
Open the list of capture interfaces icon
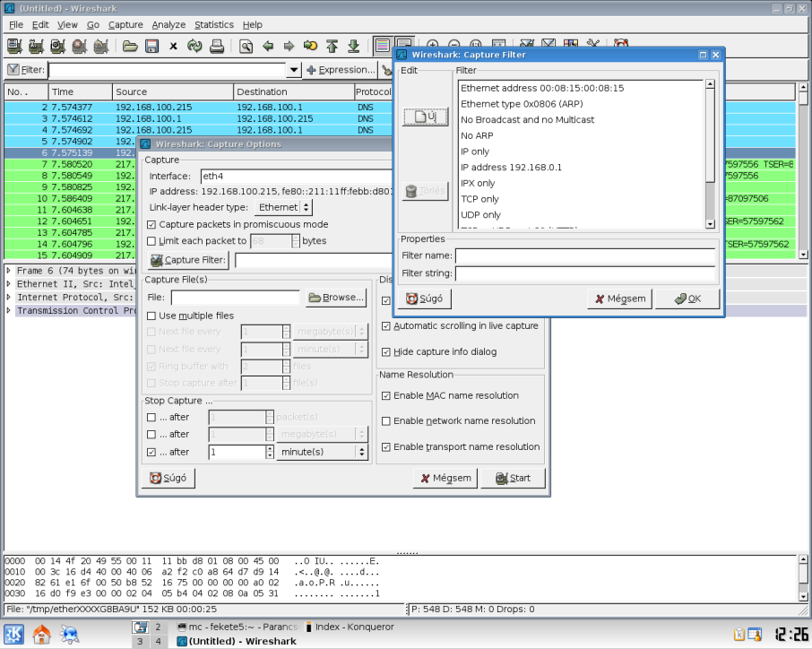14,46
